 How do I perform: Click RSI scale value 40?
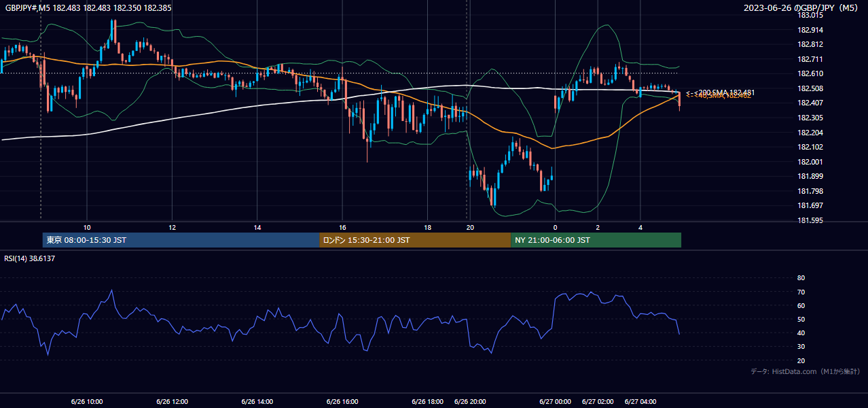click(x=801, y=333)
